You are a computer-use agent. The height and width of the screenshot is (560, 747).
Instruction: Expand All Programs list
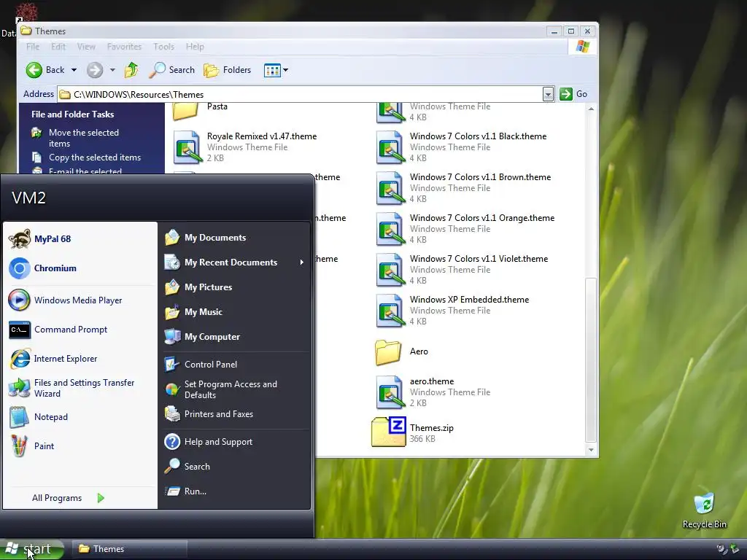(68, 498)
